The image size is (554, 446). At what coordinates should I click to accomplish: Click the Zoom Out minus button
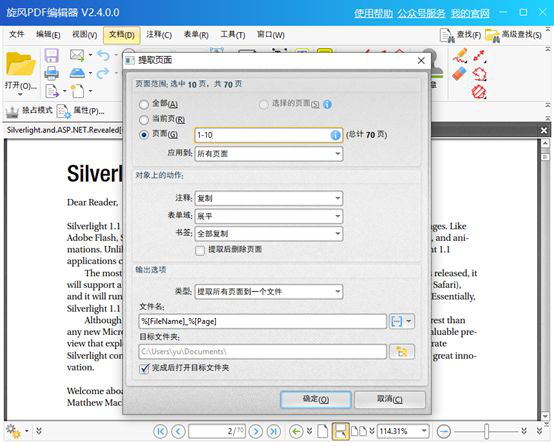pyautogui.click(x=443, y=431)
